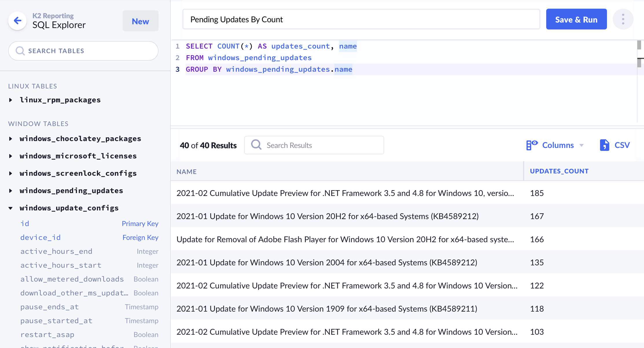Click the CSV export file icon

coord(604,145)
